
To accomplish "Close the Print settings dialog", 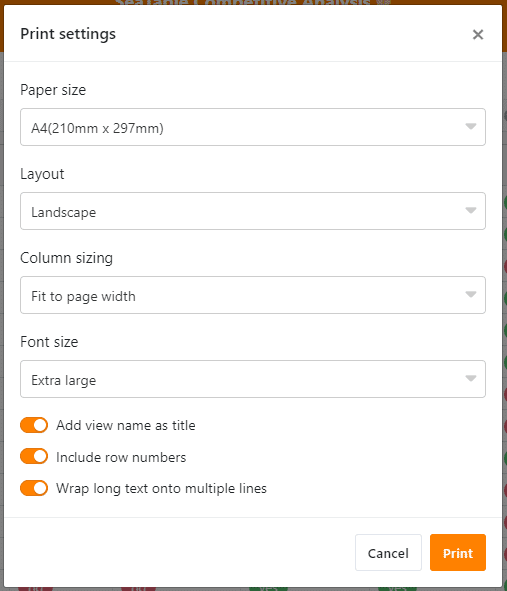I will click(478, 35).
